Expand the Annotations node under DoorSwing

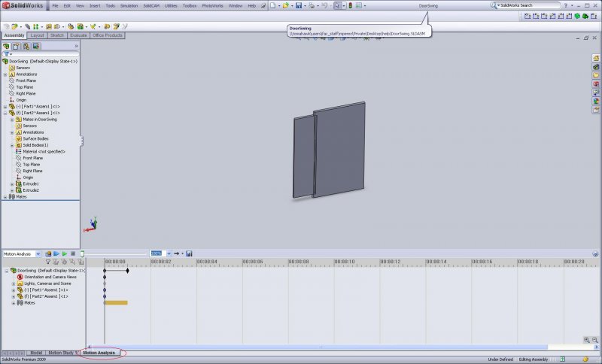[x=5, y=74]
